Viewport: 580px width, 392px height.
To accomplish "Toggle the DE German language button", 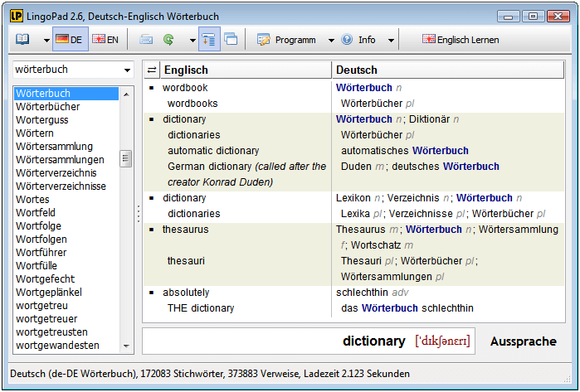I will pyautogui.click(x=69, y=39).
